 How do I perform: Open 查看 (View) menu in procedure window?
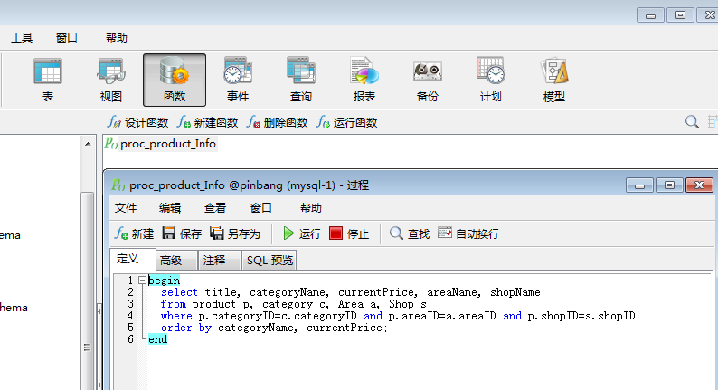215,208
